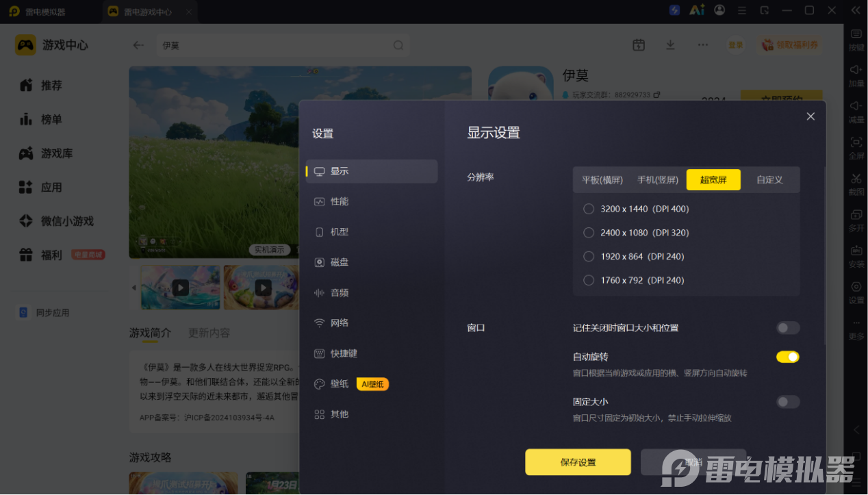
Task: Click the window pop-out icon in title bar
Action: [x=765, y=10]
